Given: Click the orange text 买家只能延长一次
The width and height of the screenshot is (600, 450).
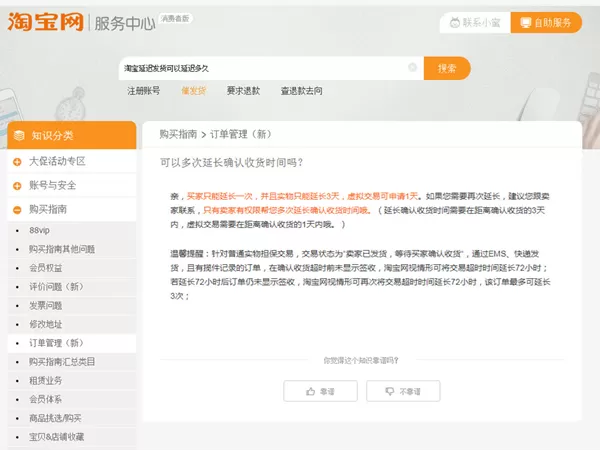Looking at the screenshot, I should 220,196.
